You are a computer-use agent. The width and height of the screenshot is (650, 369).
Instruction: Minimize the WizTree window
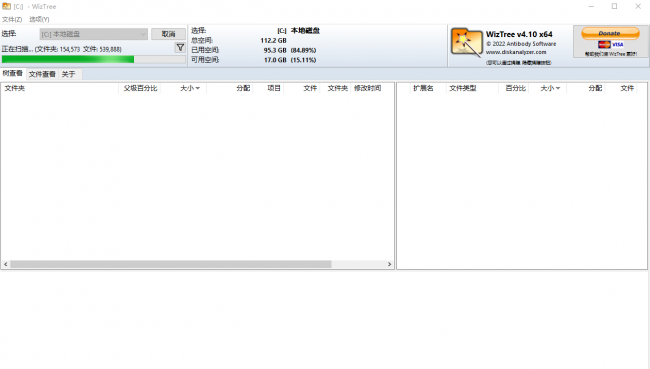(x=591, y=6)
